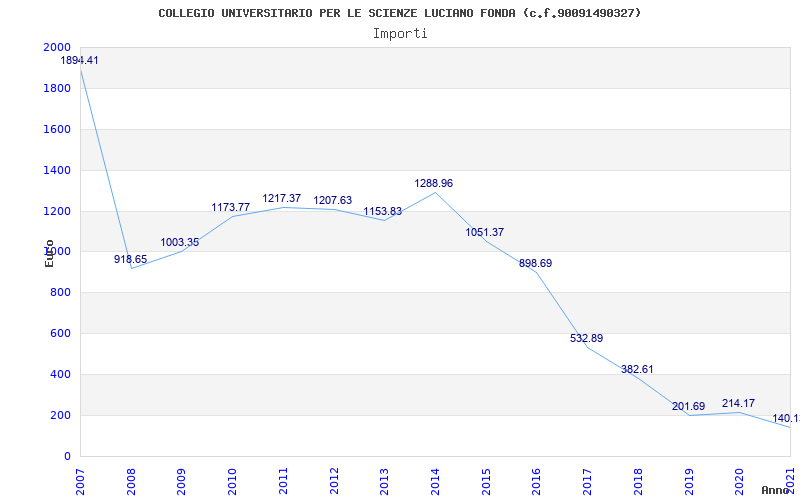Screen dimensions: 800x500
Task: Click the 2018 x-axis year label
Action: coord(638,482)
